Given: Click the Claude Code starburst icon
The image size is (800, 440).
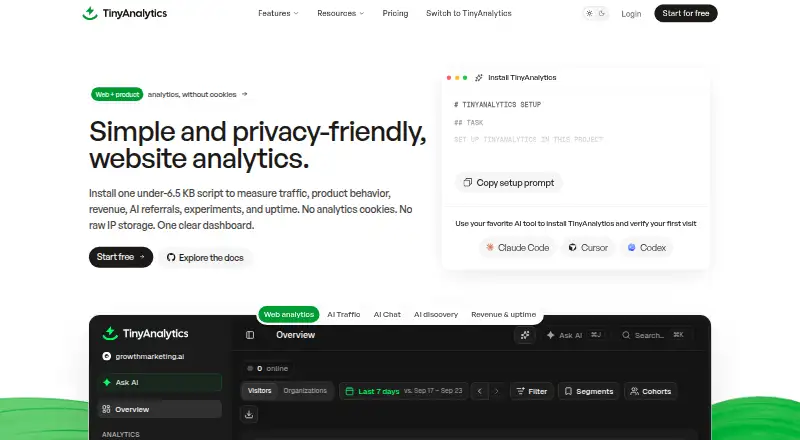Looking at the screenshot, I should click(490, 248).
